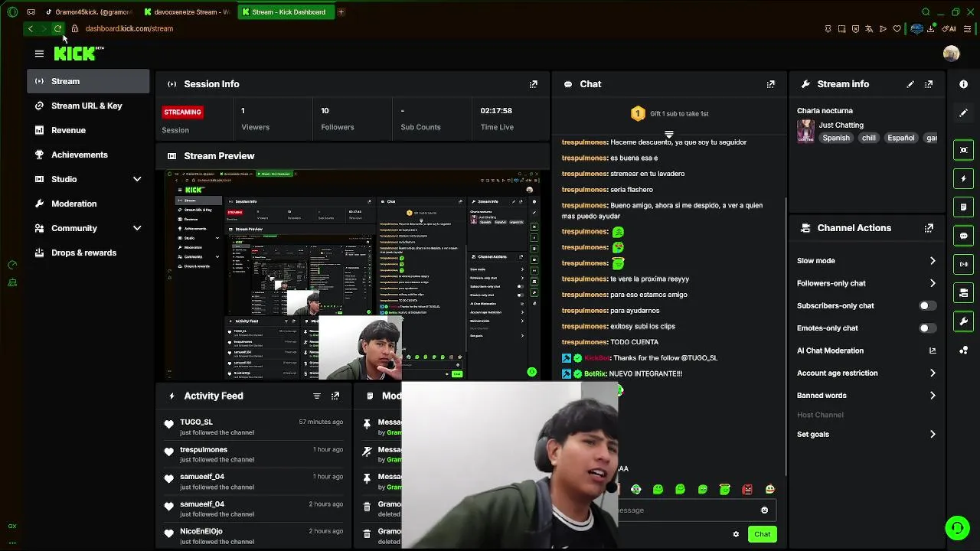
Task: Open the green support headset bubble
Action: click(957, 528)
